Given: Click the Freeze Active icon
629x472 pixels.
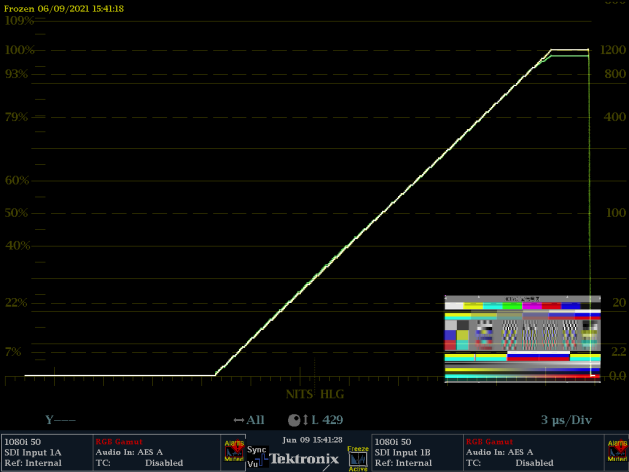Looking at the screenshot, I should click(x=357, y=458).
